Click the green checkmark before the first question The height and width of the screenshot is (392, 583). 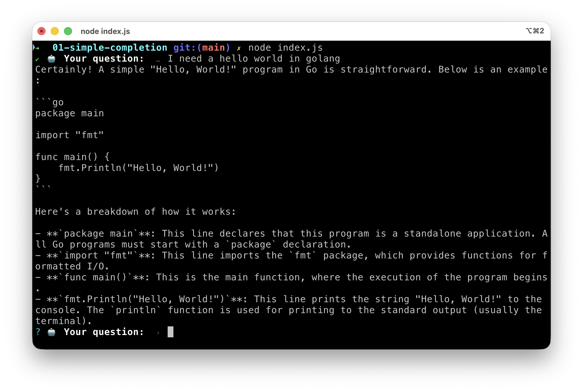pos(37,59)
